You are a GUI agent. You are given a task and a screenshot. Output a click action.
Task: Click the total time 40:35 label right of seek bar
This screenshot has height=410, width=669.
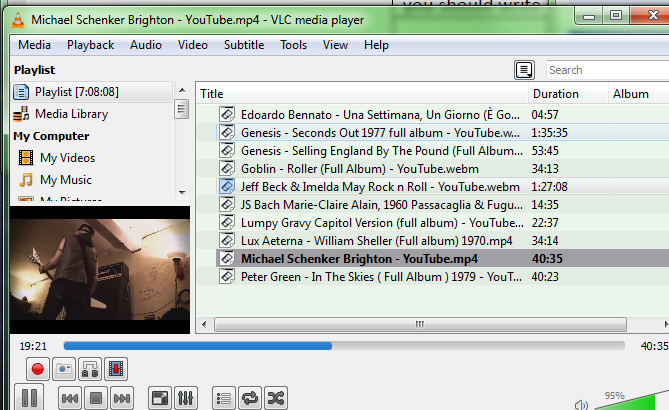point(654,346)
